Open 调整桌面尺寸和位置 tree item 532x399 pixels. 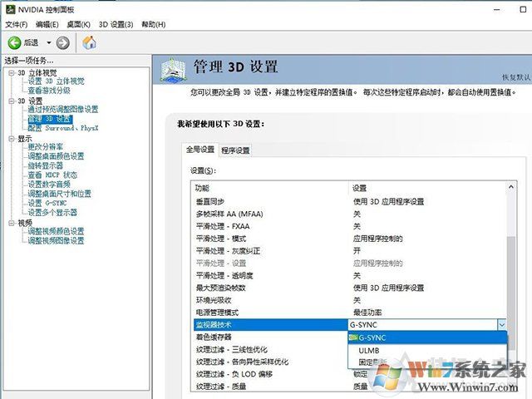(x=59, y=194)
